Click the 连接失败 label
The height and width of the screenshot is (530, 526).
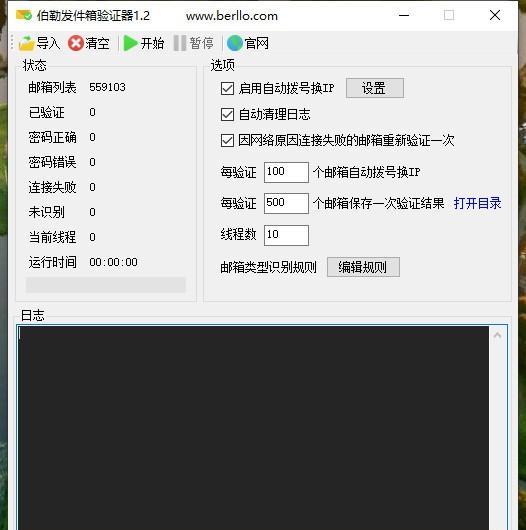[52, 187]
